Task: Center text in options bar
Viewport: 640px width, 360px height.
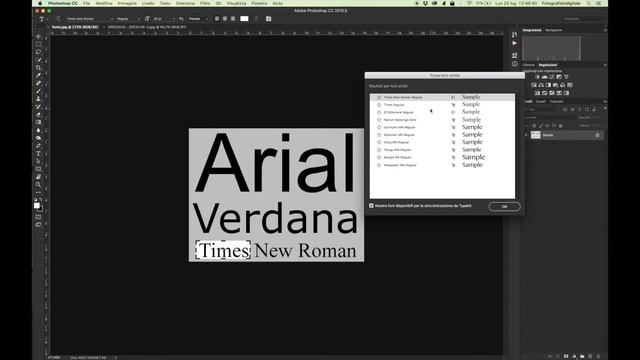Action: pyautogui.click(x=225, y=19)
